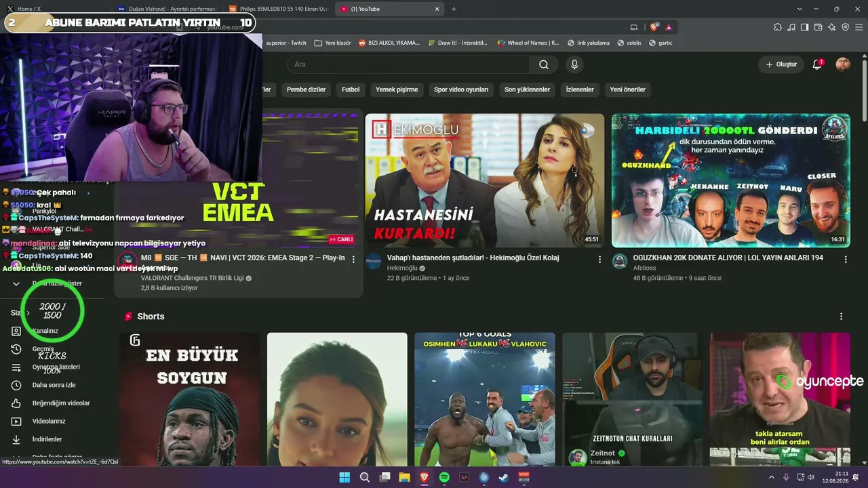Click the YouTube search magnifier button
This screenshot has width=868, height=488.
(x=544, y=64)
